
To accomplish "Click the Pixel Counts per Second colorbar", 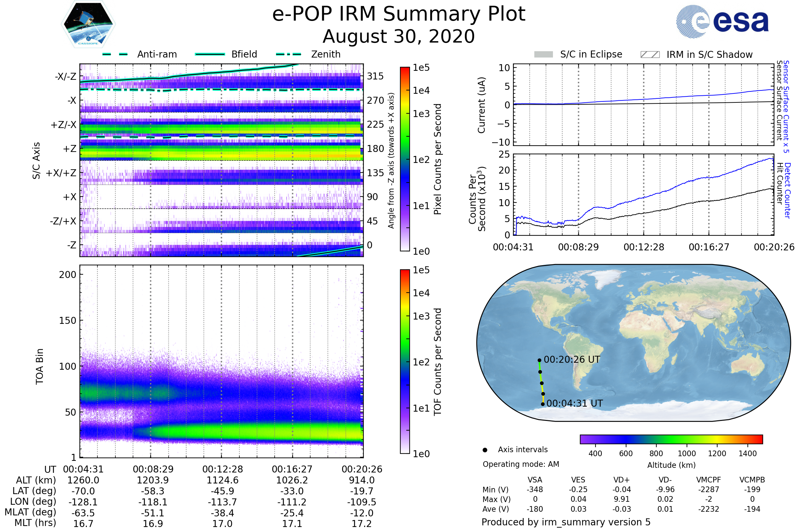I will 405,159.
